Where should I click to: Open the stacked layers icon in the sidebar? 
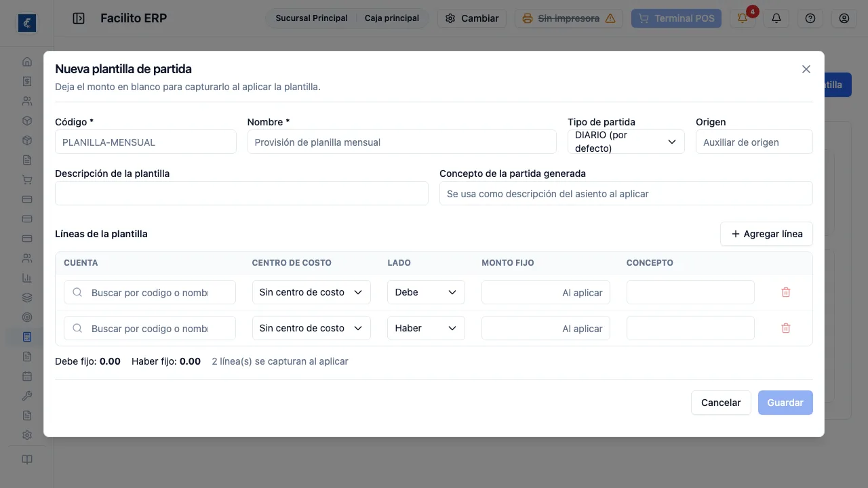(x=27, y=298)
